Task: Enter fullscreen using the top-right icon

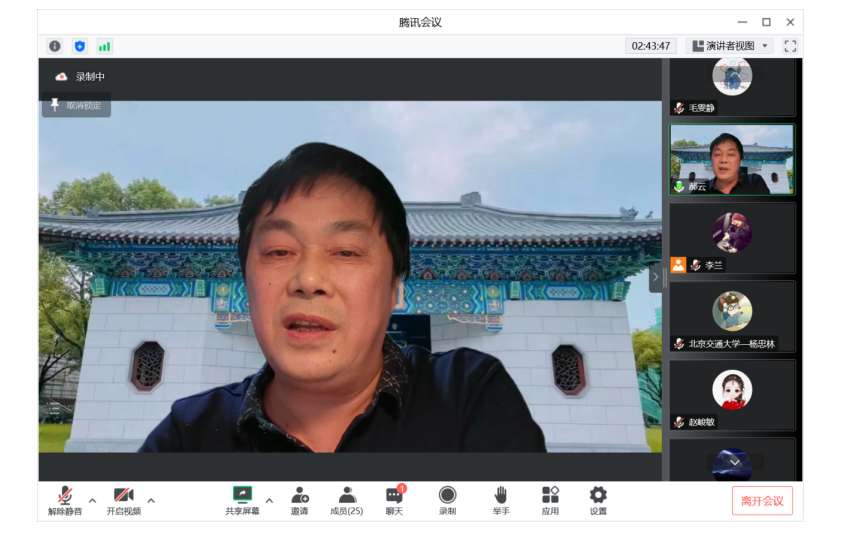Action: [790, 46]
